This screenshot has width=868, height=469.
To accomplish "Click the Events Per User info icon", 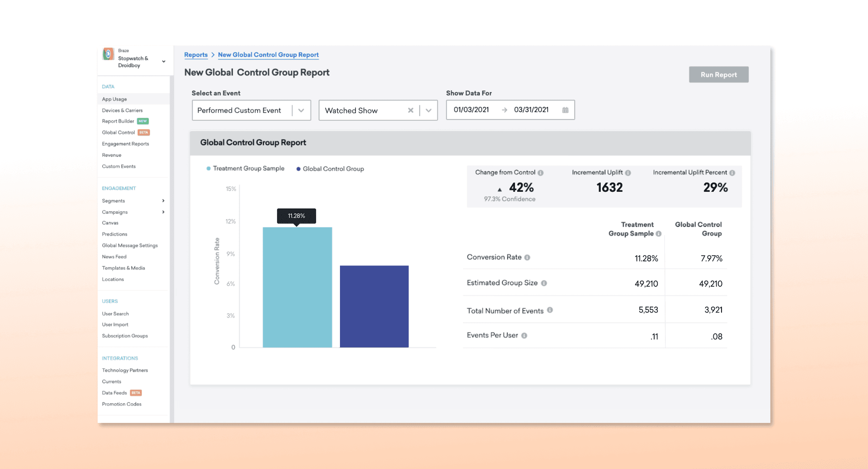I will [x=524, y=336].
